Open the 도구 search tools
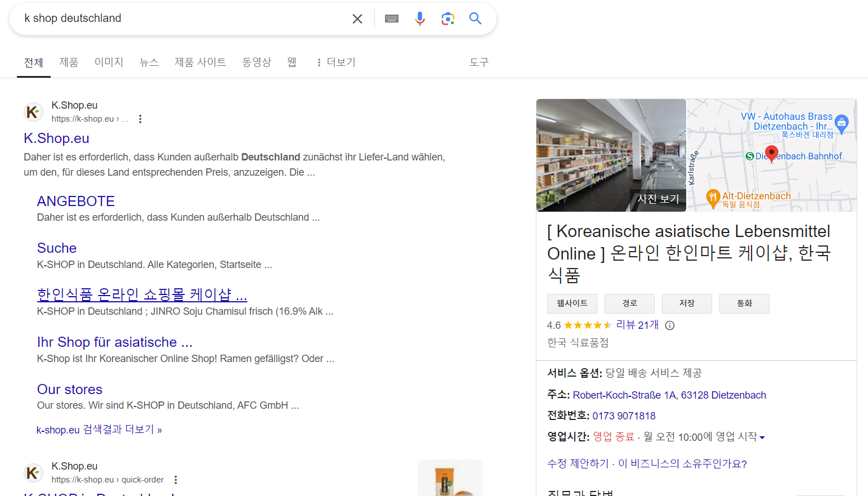Viewport: 868px width, 496px height. (x=479, y=62)
